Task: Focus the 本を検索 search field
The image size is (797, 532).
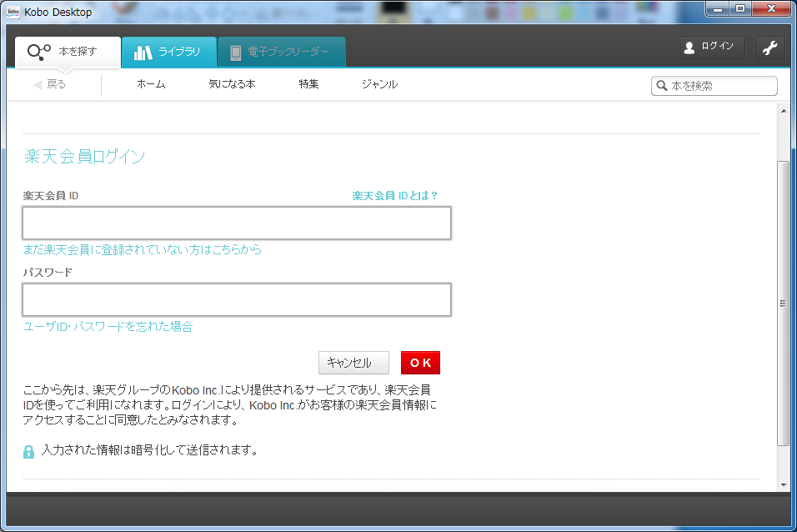Action: pyautogui.click(x=714, y=86)
